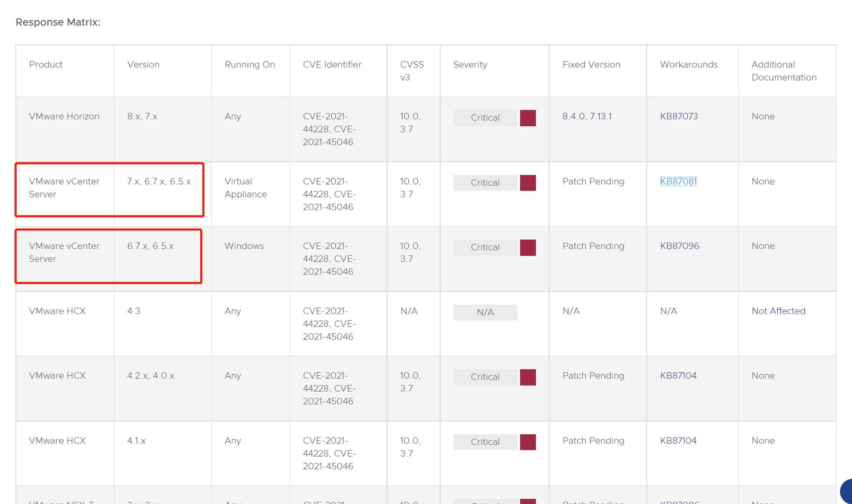Click CVE identifiers in HCX 4.3 row
Viewport: 852px width, 504px height.
pos(329,324)
